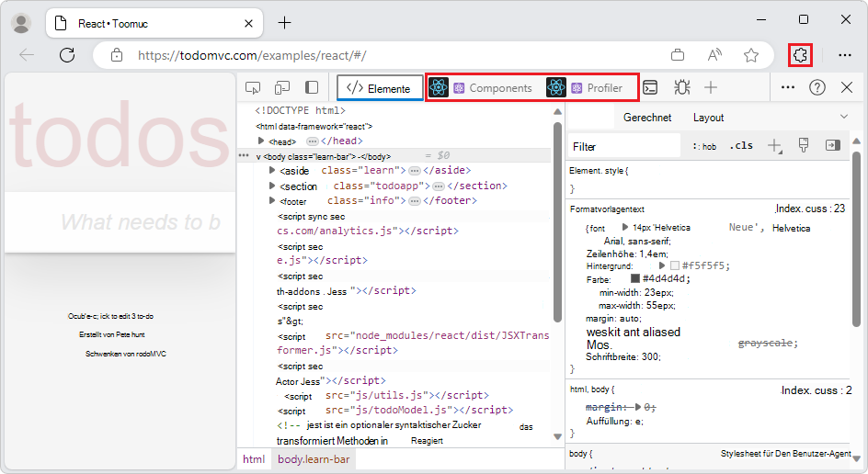Open a new browser tab
868x474 pixels.
click(x=284, y=23)
